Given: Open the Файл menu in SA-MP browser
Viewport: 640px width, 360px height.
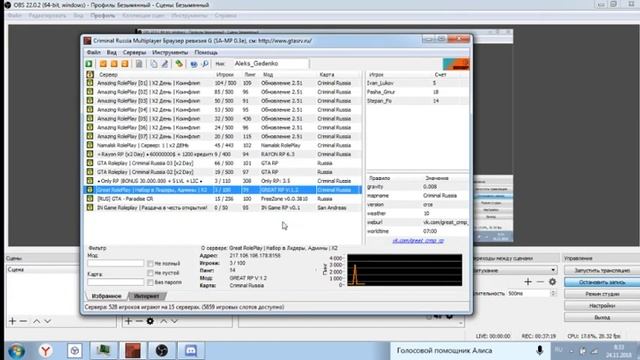Looking at the screenshot, I should 93,52.
